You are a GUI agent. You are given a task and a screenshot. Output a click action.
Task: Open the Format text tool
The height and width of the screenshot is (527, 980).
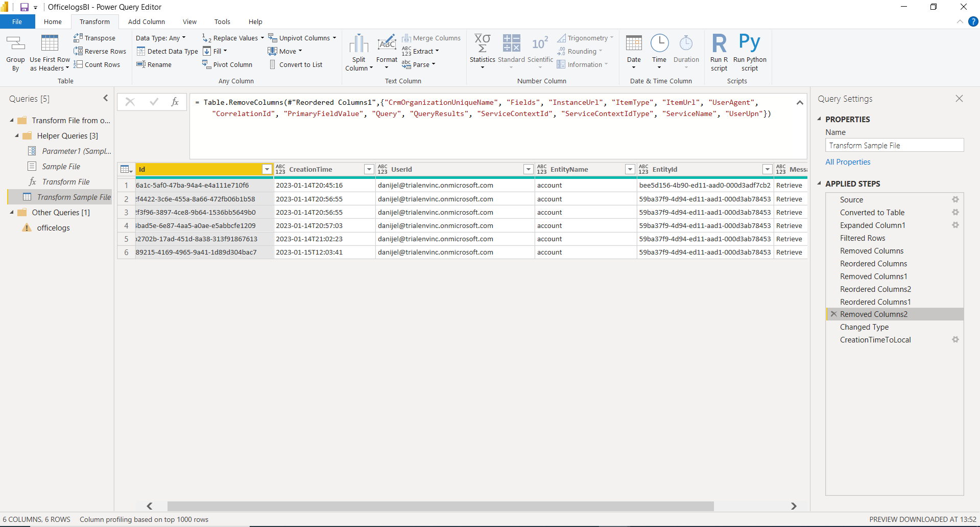pyautogui.click(x=387, y=52)
